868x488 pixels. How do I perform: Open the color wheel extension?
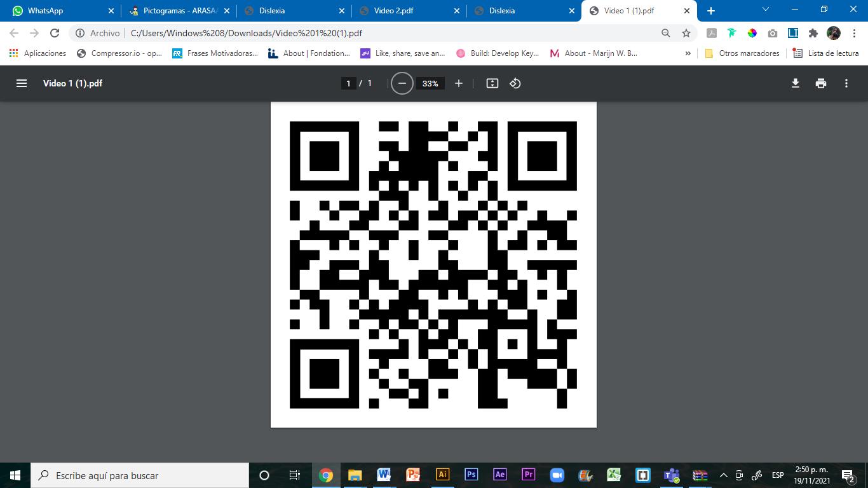click(x=752, y=33)
